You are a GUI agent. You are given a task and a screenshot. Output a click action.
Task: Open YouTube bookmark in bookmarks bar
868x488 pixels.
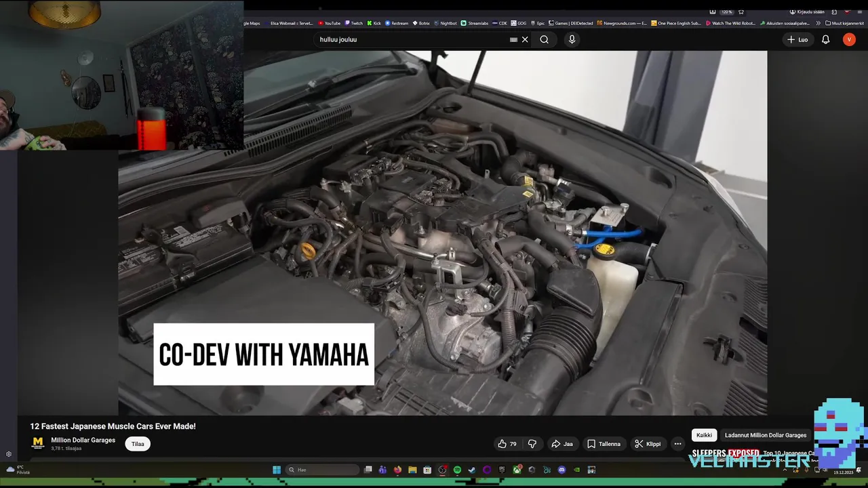point(329,23)
